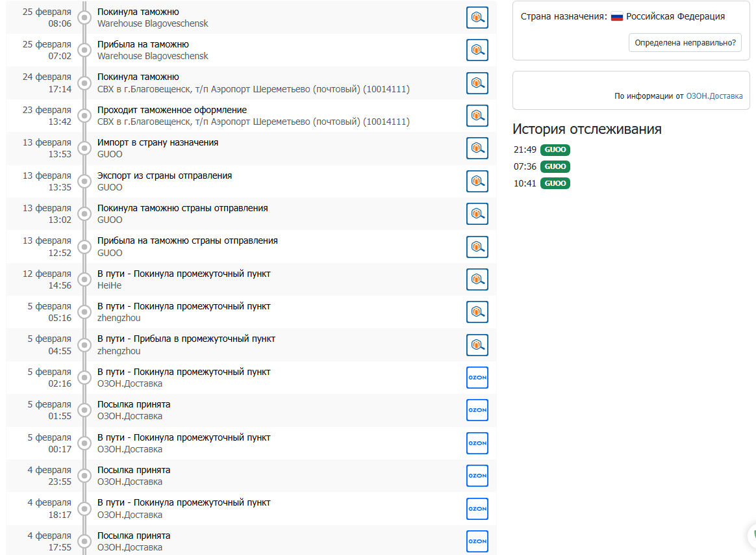Click timeline marker for 13 февраля 12:52

(x=84, y=247)
